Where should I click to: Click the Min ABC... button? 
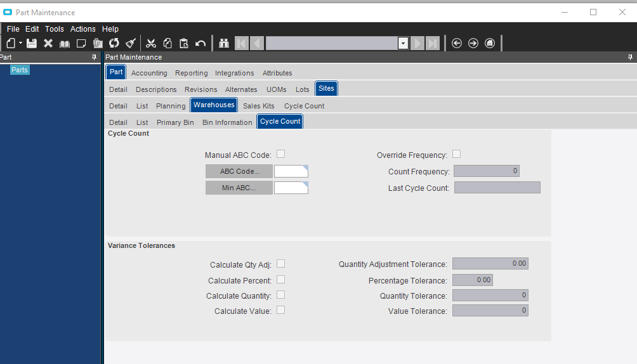tap(239, 188)
